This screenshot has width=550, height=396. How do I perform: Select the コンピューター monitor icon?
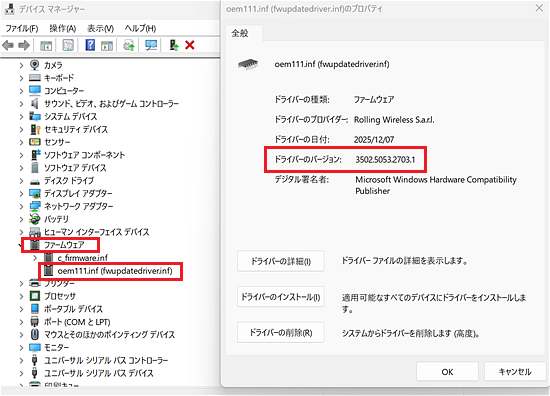[x=35, y=90]
